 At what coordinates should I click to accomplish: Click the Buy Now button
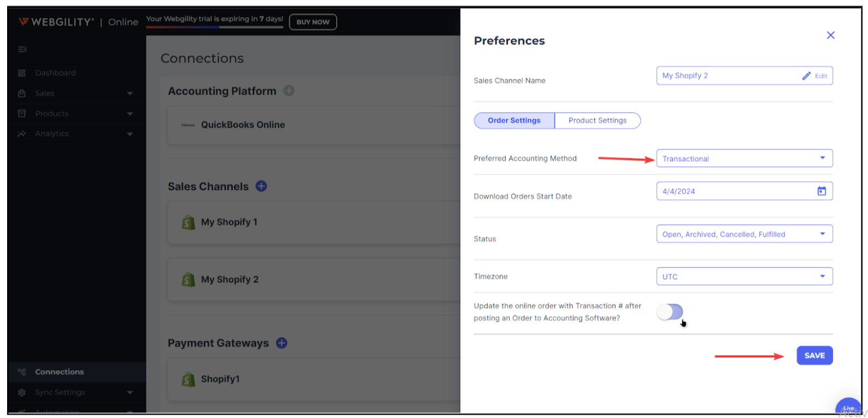[x=313, y=22]
